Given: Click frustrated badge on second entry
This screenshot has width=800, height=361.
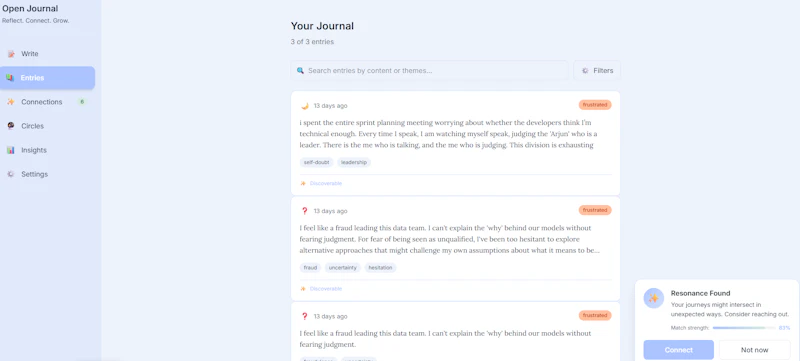Looking at the screenshot, I should (x=595, y=210).
